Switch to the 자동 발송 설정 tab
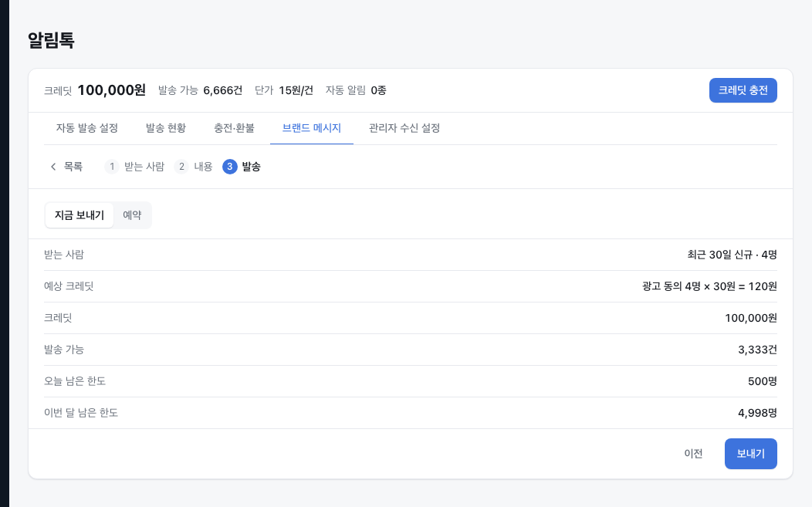Screen dimensions: 812x507 pos(87,128)
